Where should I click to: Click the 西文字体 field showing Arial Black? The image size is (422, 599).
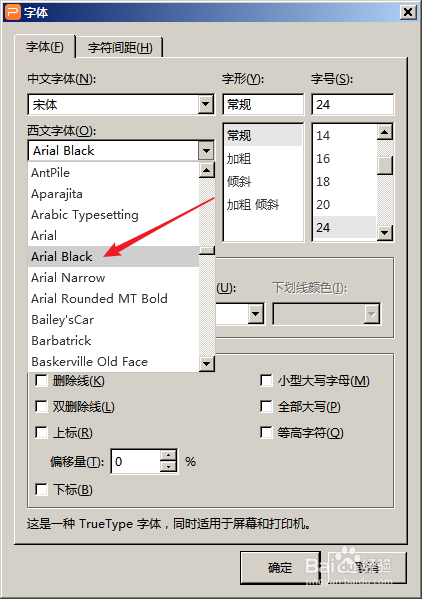[x=113, y=151]
